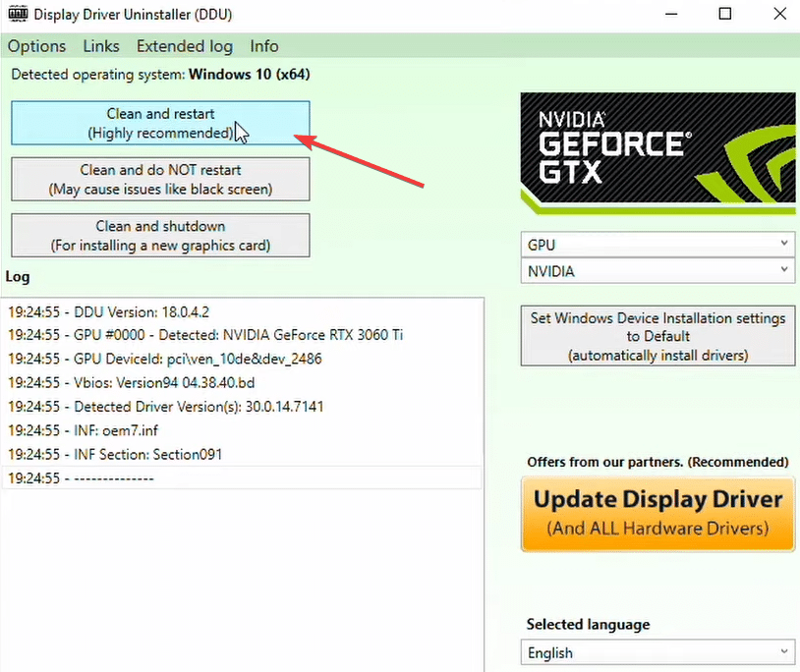Close the Display Driver Uninstaller window

tap(779, 15)
